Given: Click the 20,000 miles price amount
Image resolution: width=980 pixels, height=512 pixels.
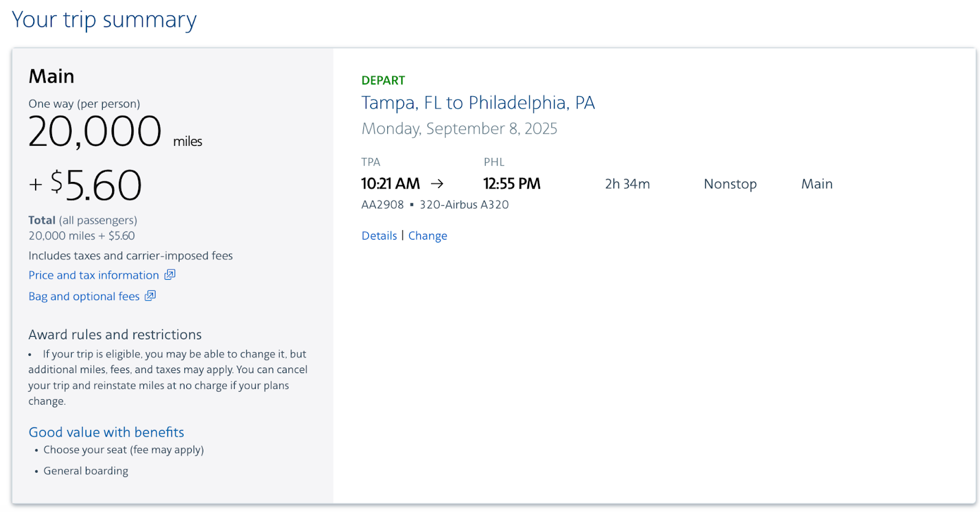Looking at the screenshot, I should [115, 132].
